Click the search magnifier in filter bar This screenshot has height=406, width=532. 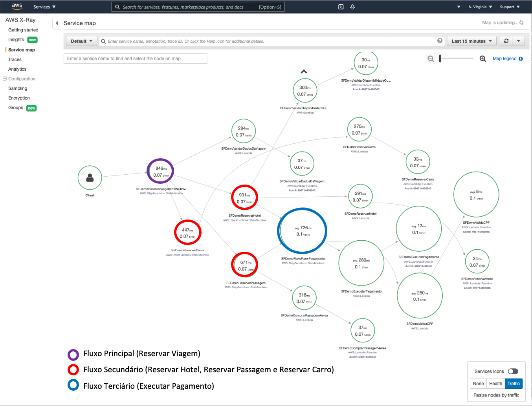103,41
